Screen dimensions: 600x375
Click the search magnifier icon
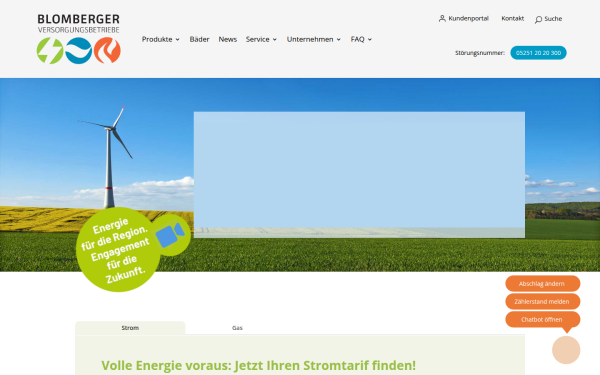tap(538, 19)
